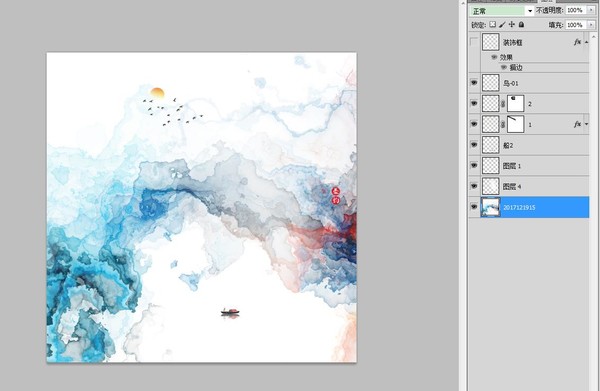This screenshot has height=391, width=600.
Task: Click the mask link icon on layer 1
Action: [x=503, y=124]
